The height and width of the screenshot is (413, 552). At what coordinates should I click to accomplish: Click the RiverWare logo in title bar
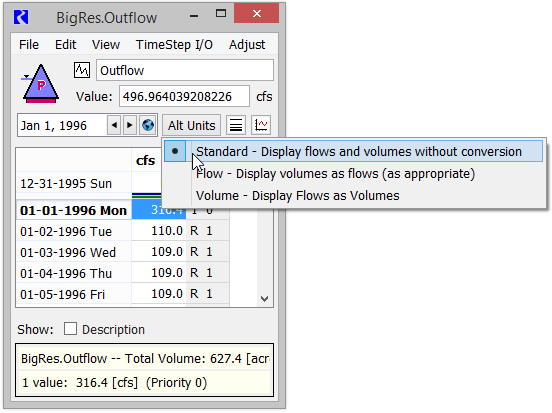pos(21,17)
